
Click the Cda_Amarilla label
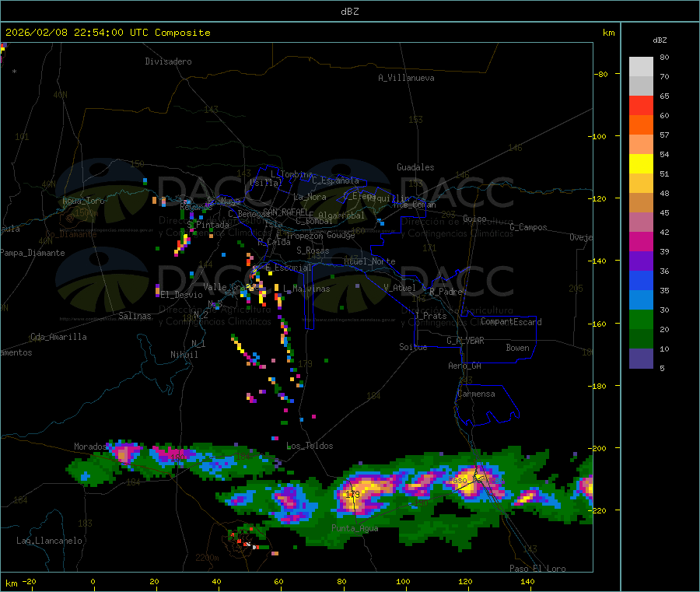tap(58, 337)
